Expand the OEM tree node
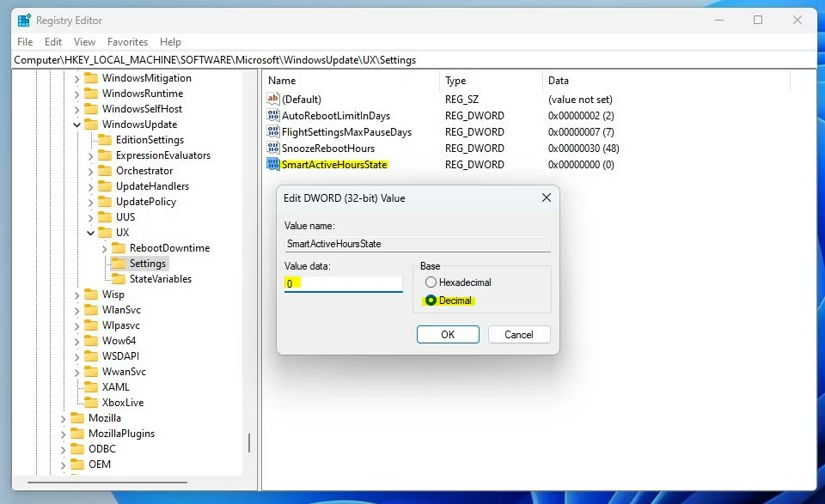825x504 pixels. pos(63,465)
